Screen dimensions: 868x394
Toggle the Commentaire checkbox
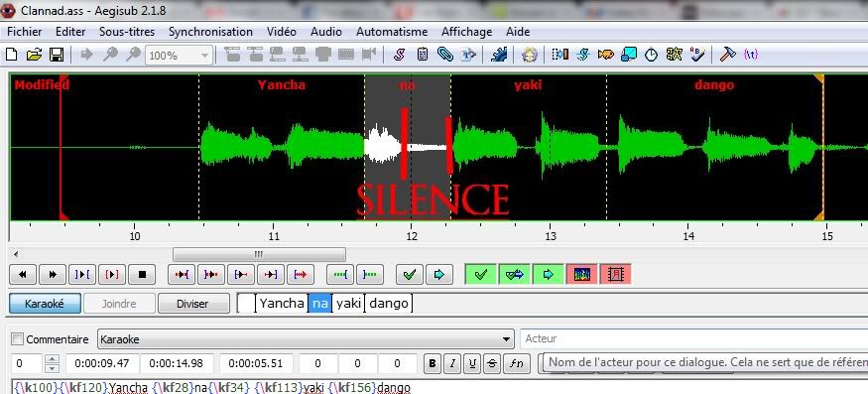tap(18, 339)
